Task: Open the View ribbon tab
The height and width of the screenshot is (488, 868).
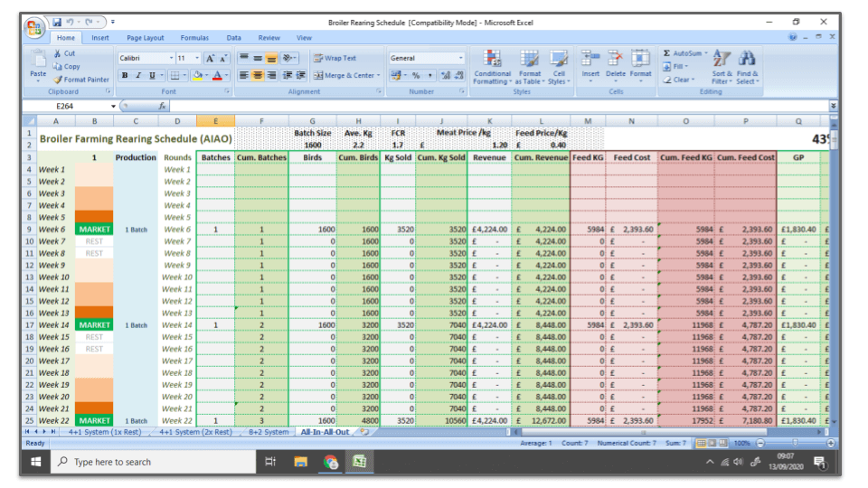Action: click(x=304, y=38)
